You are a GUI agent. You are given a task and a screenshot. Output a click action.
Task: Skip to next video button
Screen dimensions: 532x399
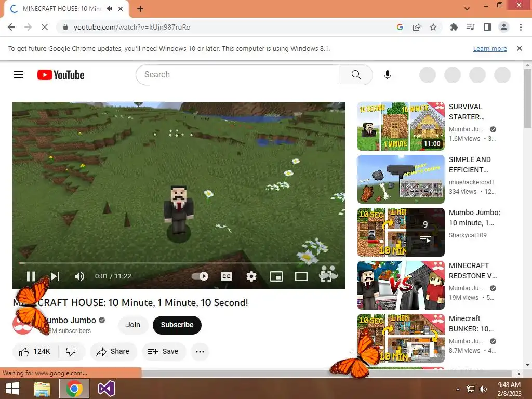(55, 276)
